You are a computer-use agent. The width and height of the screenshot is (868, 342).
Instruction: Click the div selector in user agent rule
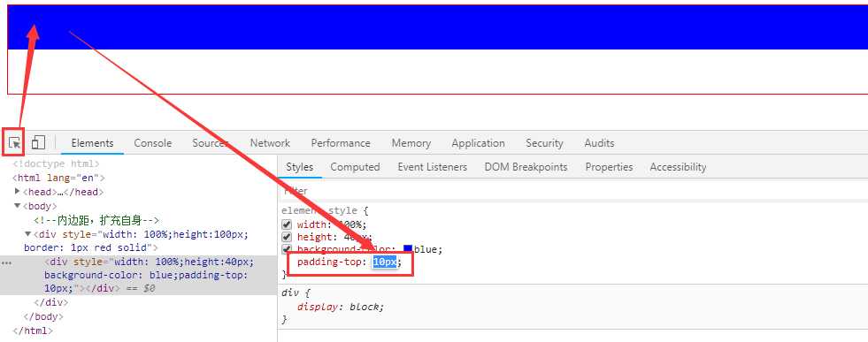(289, 293)
